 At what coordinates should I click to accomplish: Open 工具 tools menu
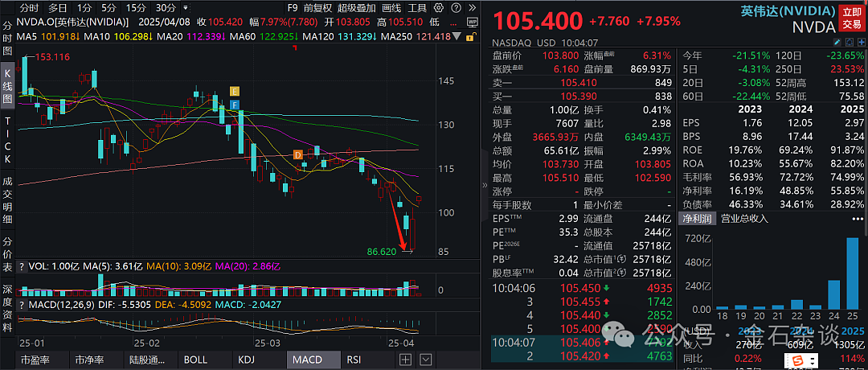click(417, 8)
